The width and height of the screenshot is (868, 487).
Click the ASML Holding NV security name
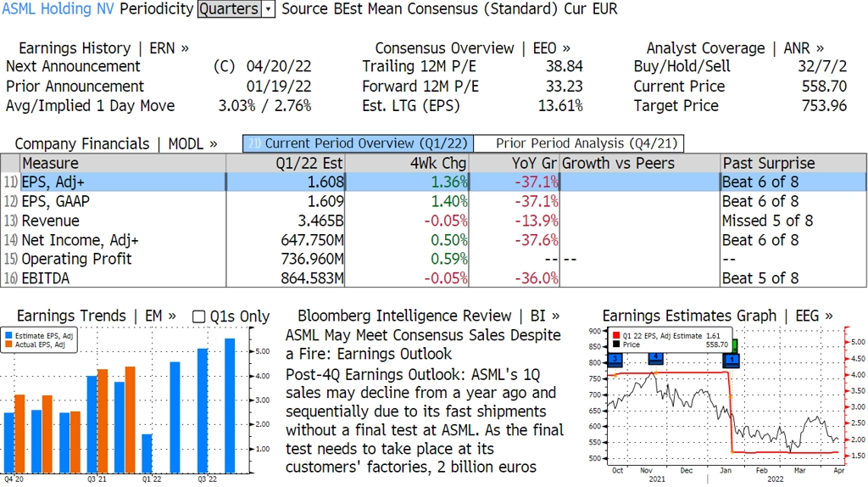(58, 8)
